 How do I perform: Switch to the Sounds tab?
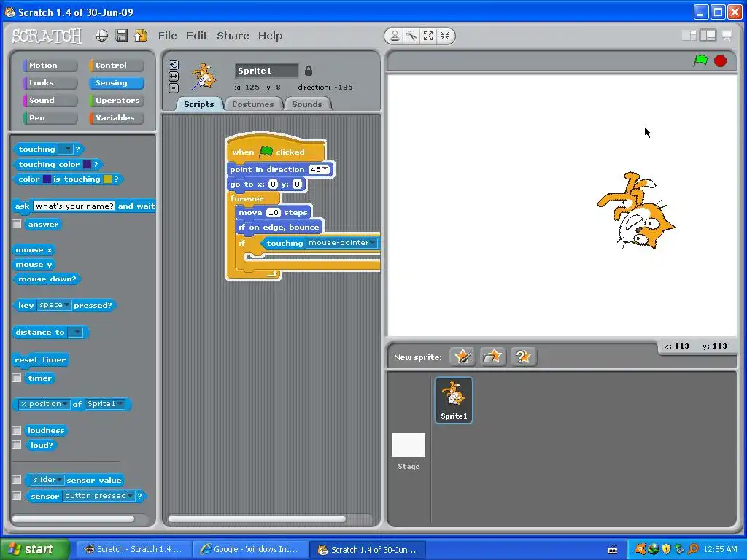[x=307, y=104]
